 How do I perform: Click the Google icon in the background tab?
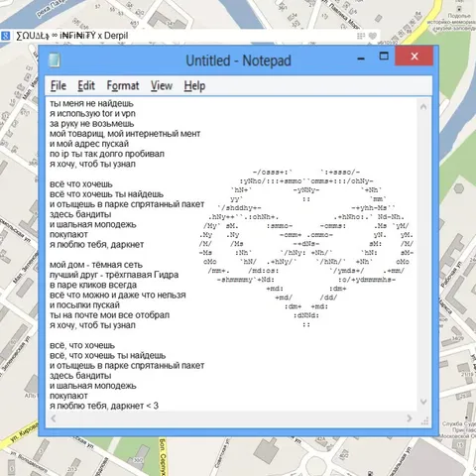6,36
